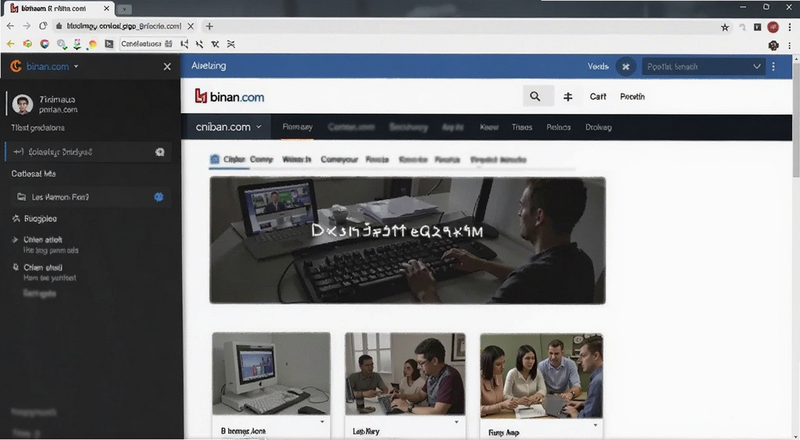Click the orange C logo in sidebar header
The width and height of the screenshot is (800, 440).
16,66
